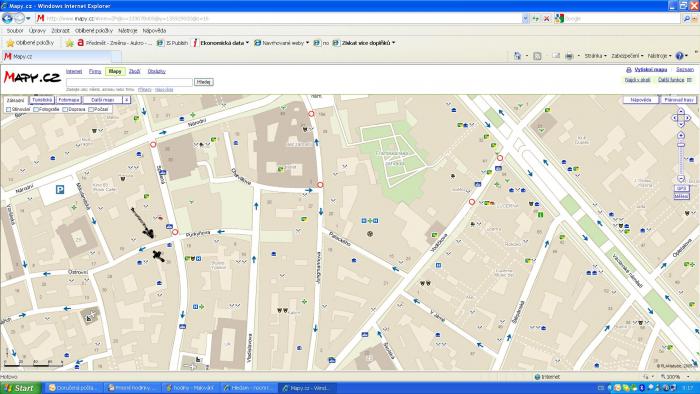700x394 pixels.
Task: Open the Zobrazit menu
Action: click(60, 31)
